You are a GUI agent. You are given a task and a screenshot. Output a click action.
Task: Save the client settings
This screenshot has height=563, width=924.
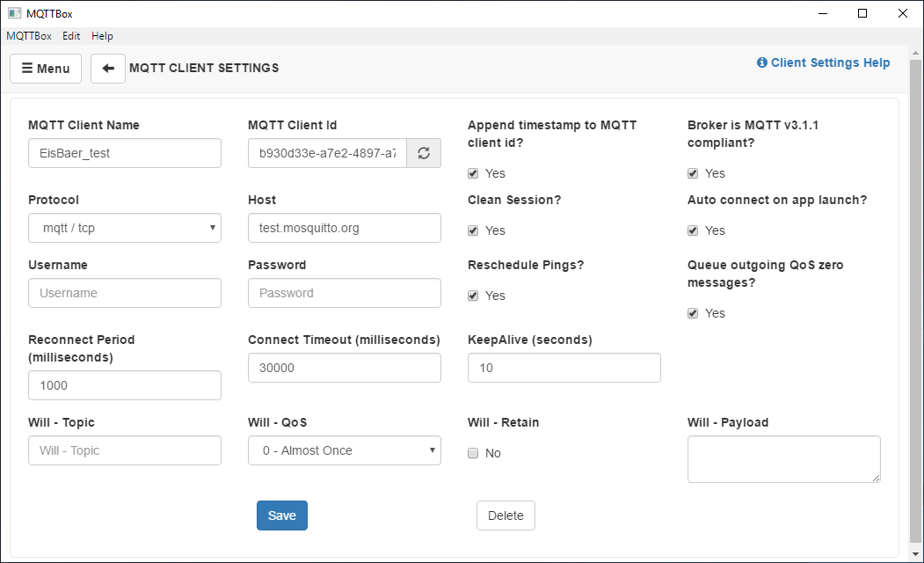coord(281,515)
